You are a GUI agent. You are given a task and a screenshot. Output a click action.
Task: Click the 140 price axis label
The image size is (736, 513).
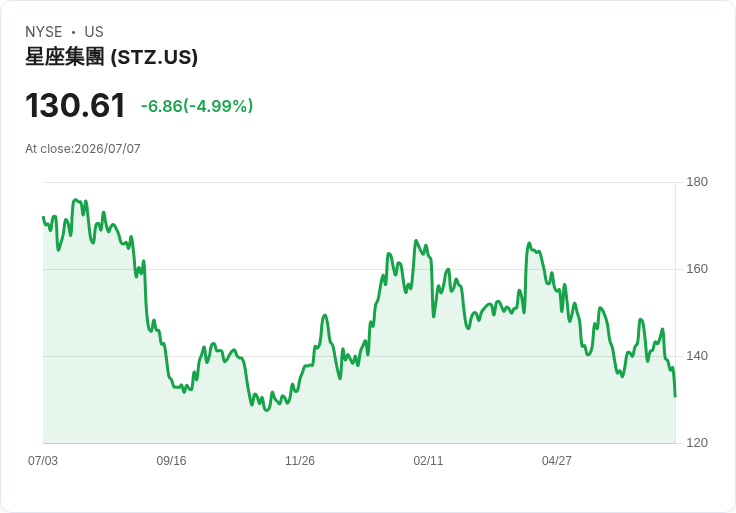click(x=697, y=356)
